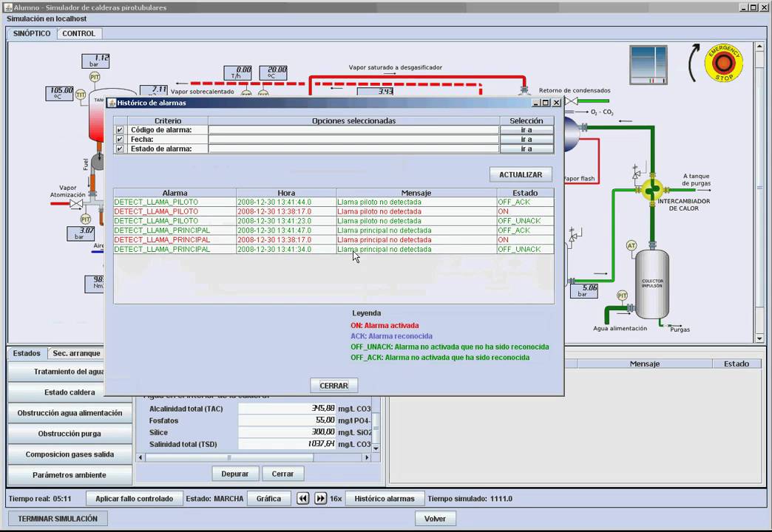Select the PIT sensor above the tank
The height and width of the screenshot is (532, 772).
(x=95, y=77)
